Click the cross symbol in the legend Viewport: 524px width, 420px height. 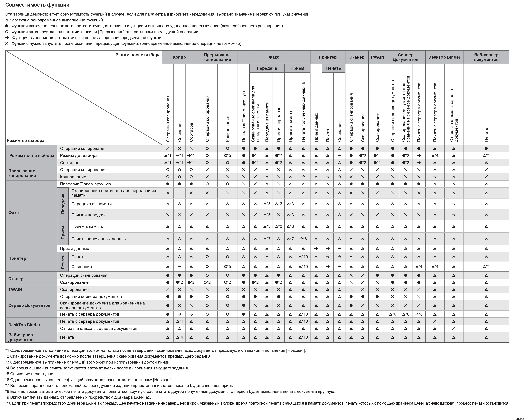7,44
